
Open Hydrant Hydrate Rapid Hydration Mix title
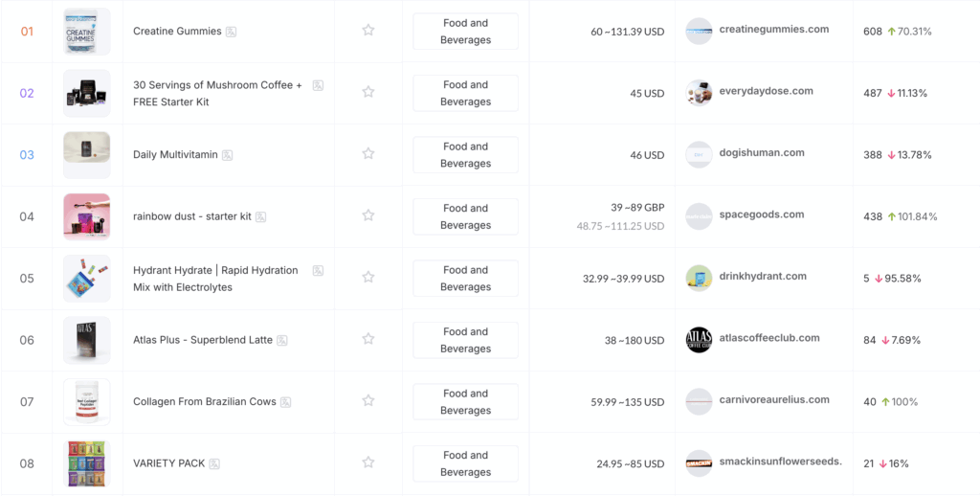216,279
